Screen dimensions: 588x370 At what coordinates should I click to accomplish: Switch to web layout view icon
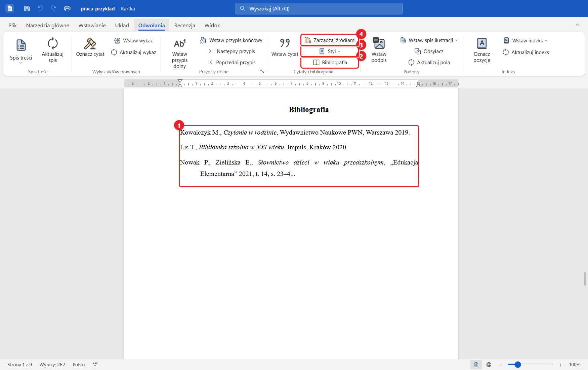point(489,365)
